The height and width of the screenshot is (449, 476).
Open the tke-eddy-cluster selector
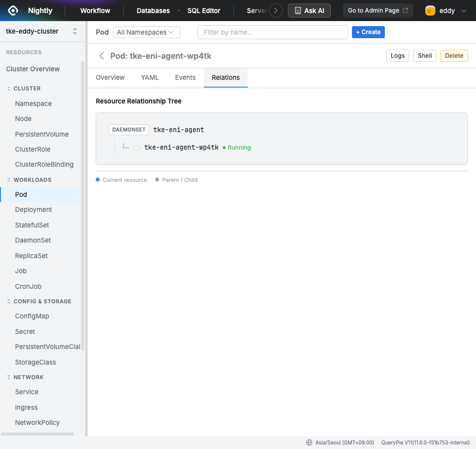pos(42,31)
